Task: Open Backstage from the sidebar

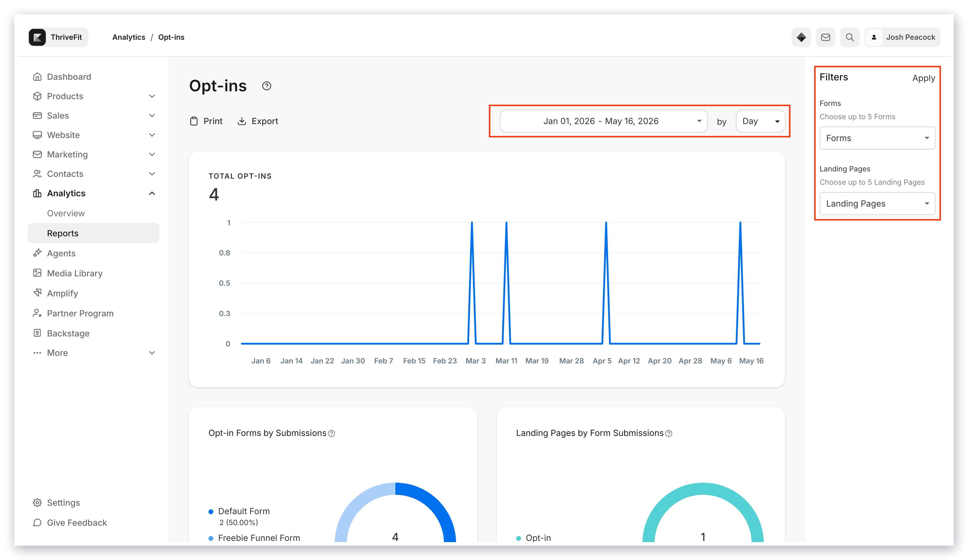Action: tap(68, 333)
